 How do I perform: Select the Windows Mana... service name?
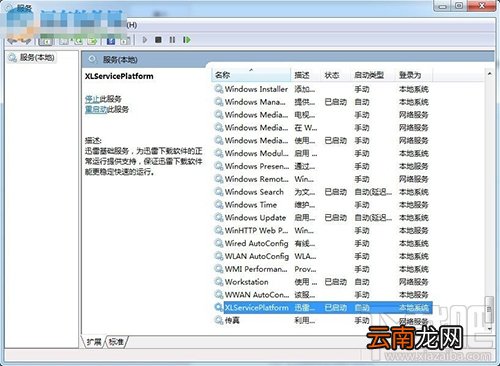[x=255, y=102]
